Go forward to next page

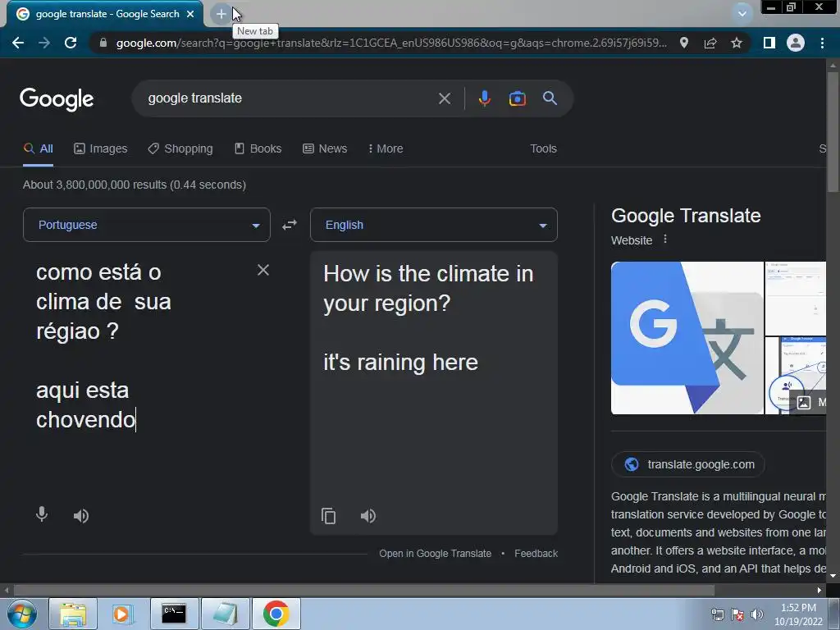[x=44, y=43]
